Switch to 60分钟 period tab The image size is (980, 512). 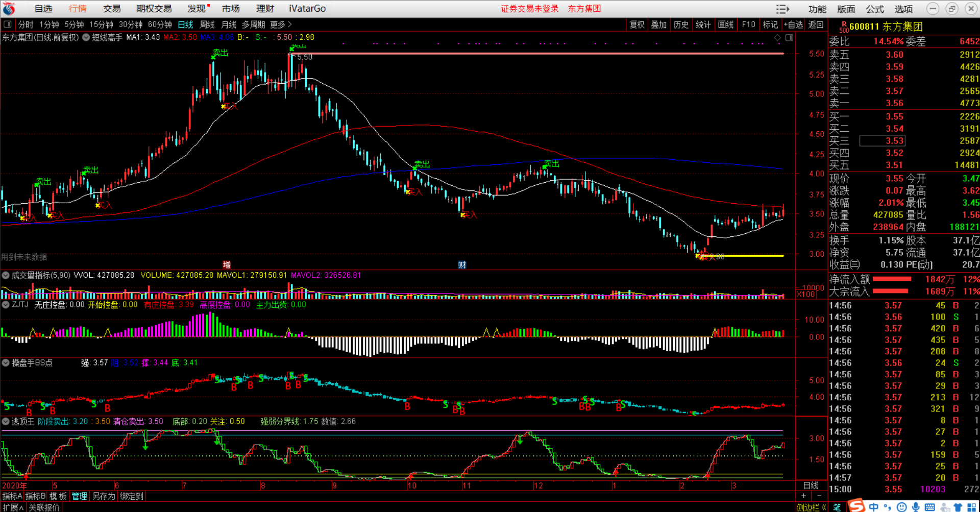click(x=160, y=25)
